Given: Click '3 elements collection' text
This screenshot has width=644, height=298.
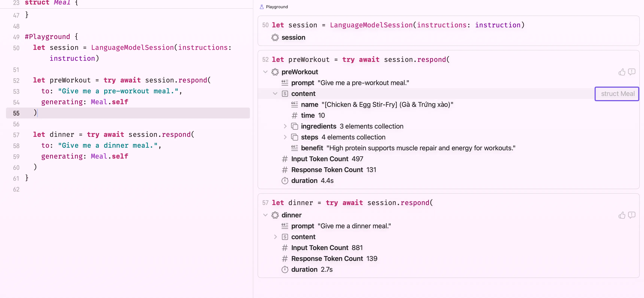Looking at the screenshot, I should (371, 126).
